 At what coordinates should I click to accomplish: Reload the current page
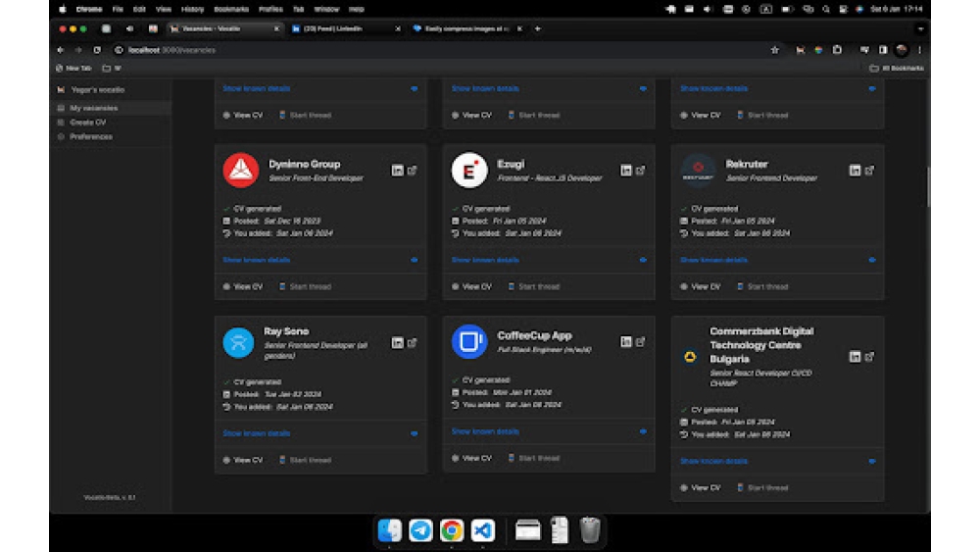tap(97, 50)
